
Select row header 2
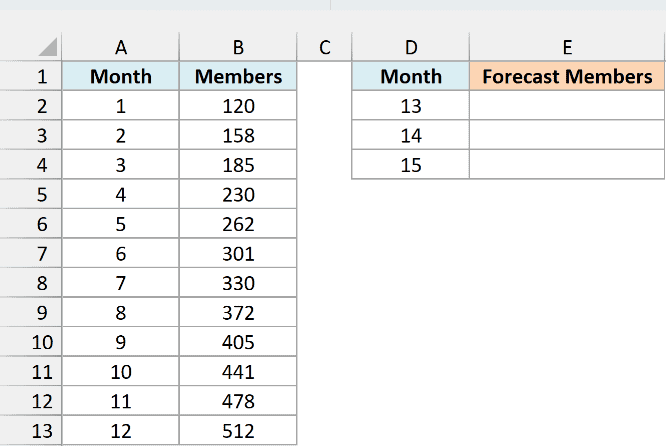pos(31,105)
